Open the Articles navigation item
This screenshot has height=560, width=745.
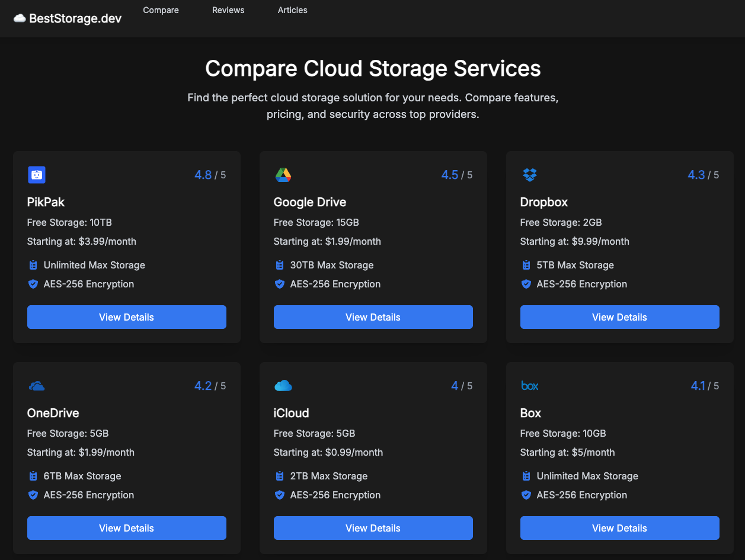click(x=293, y=10)
